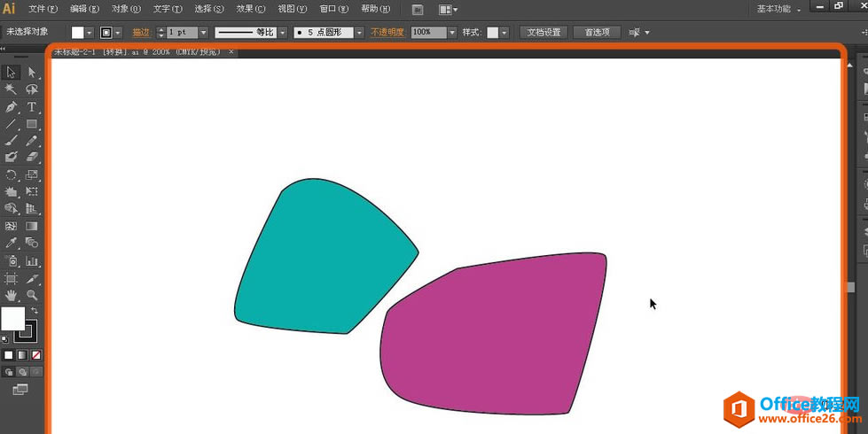Select the Slice tool
This screenshot has height=434, width=868.
(x=32, y=278)
